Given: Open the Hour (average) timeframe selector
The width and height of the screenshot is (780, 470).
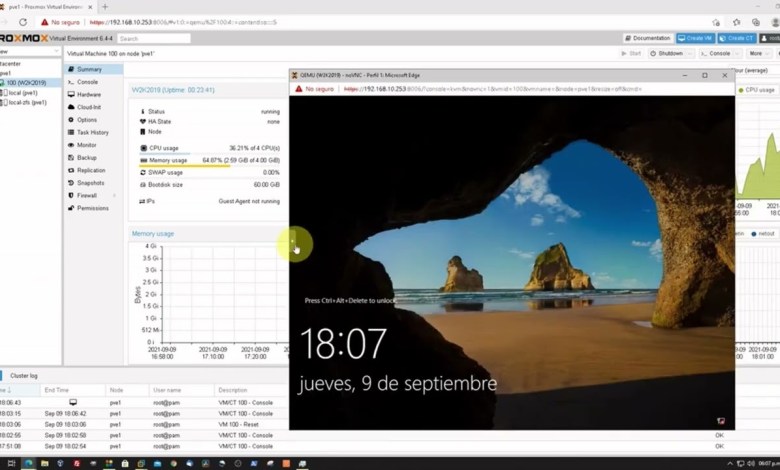Looking at the screenshot, I should [x=752, y=71].
